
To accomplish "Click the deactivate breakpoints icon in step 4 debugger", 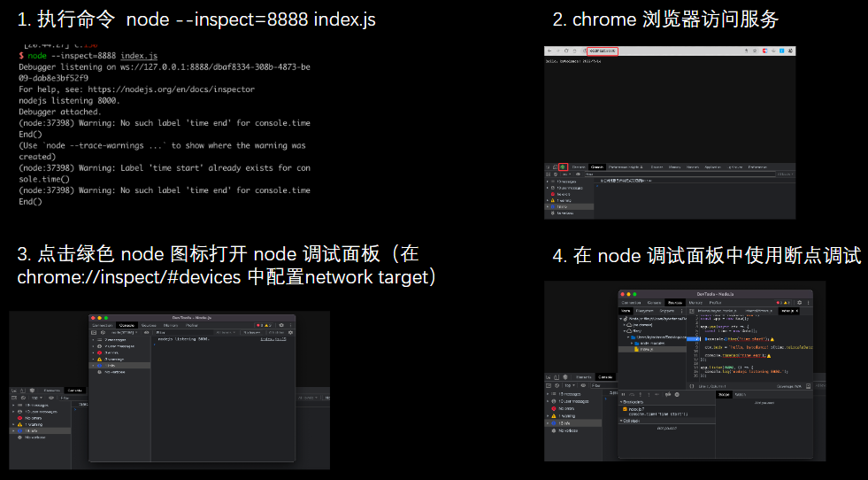I will pyautogui.click(x=668, y=395).
